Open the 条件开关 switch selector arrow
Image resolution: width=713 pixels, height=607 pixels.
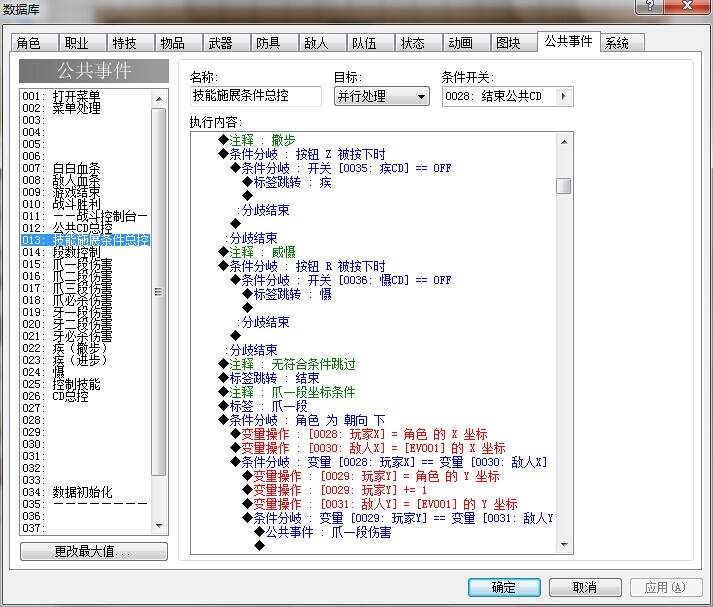coord(563,96)
